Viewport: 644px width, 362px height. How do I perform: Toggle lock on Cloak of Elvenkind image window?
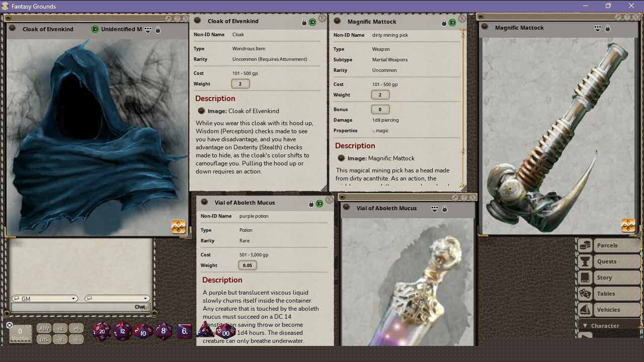[x=158, y=30]
